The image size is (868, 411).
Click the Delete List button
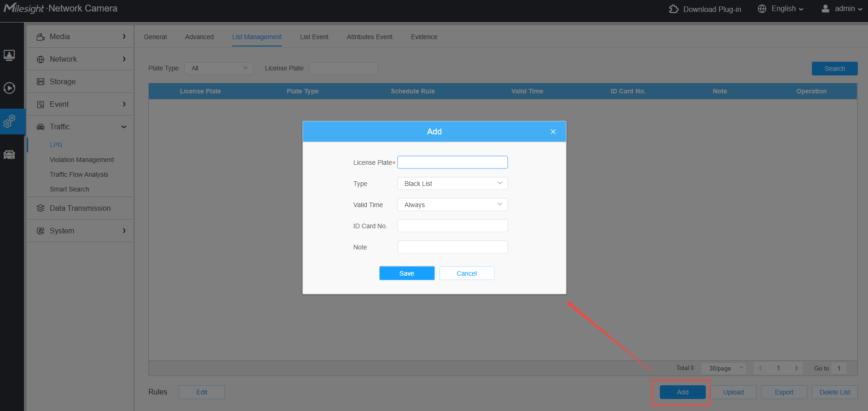tap(835, 392)
